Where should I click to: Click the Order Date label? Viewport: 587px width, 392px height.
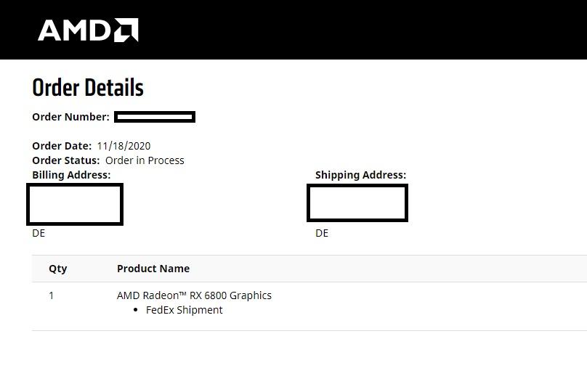[x=62, y=146]
